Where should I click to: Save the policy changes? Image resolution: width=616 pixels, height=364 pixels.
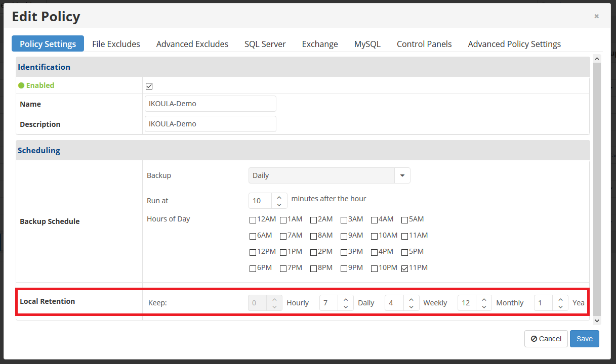[x=585, y=339]
